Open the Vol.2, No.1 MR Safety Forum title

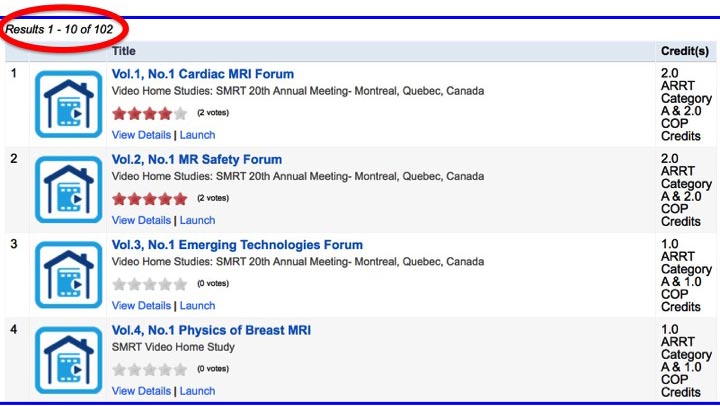[x=197, y=159]
